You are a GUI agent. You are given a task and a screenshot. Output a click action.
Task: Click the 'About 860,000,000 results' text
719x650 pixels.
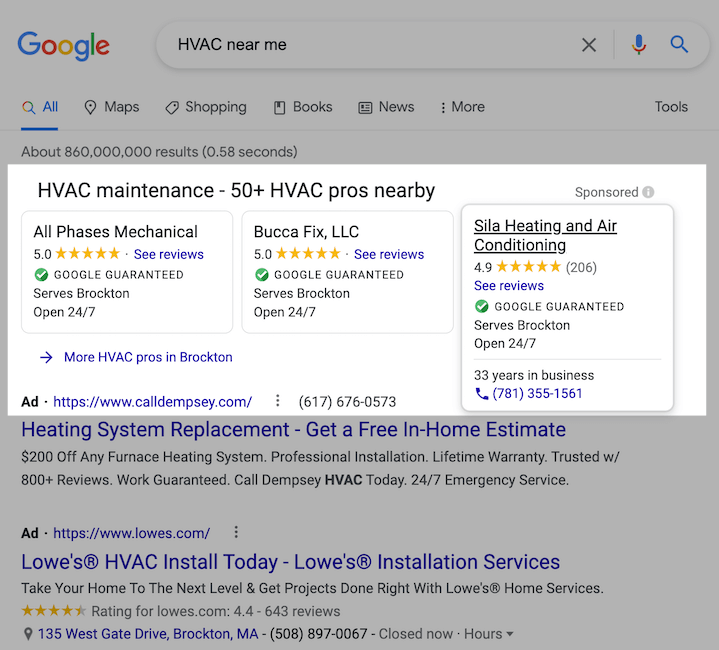pos(159,152)
